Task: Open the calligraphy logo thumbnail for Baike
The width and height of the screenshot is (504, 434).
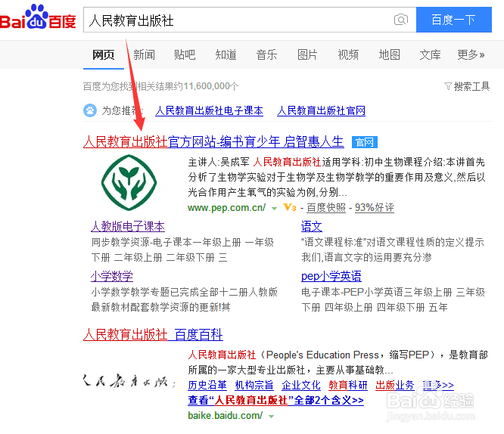Action: pyautogui.click(x=129, y=381)
